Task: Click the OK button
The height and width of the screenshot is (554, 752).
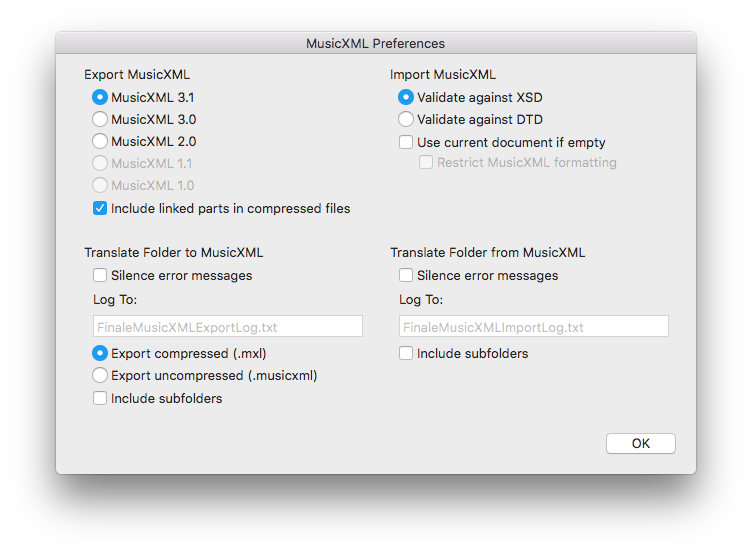Action: [641, 444]
